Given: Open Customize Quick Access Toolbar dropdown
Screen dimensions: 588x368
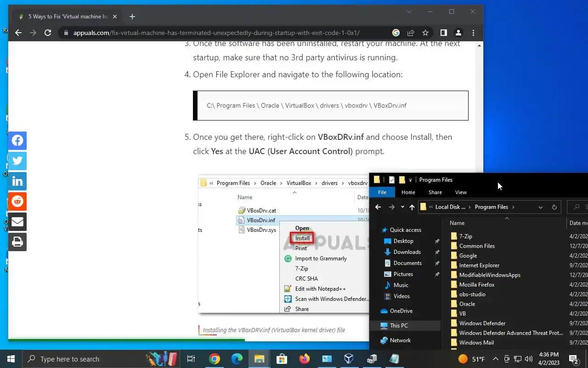Looking at the screenshot, I should pyautogui.click(x=410, y=180).
